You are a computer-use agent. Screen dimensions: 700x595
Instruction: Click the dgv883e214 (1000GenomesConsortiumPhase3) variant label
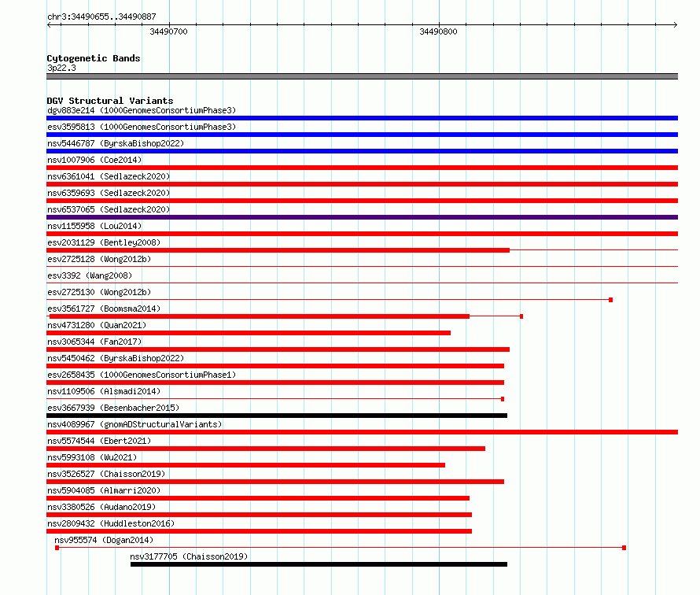coord(142,110)
